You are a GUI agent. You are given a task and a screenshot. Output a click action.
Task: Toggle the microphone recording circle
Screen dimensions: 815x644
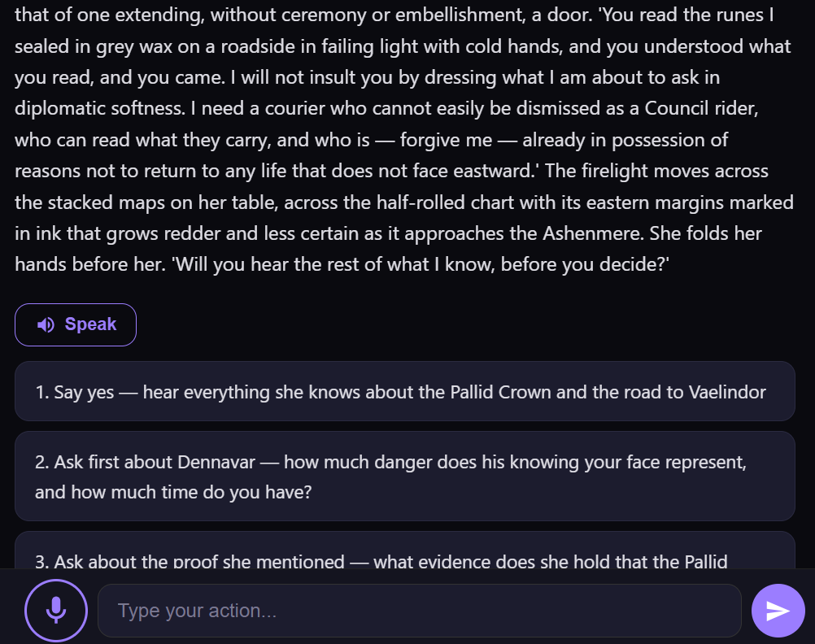(x=55, y=610)
